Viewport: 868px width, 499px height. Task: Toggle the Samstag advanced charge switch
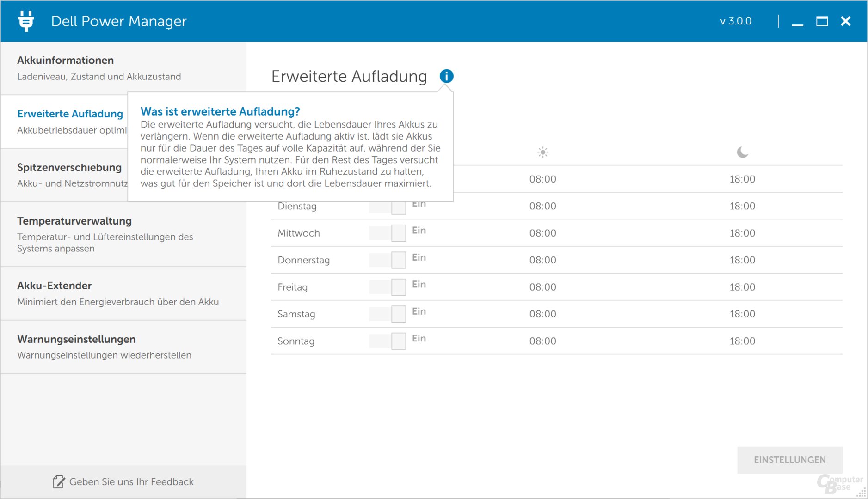(388, 314)
